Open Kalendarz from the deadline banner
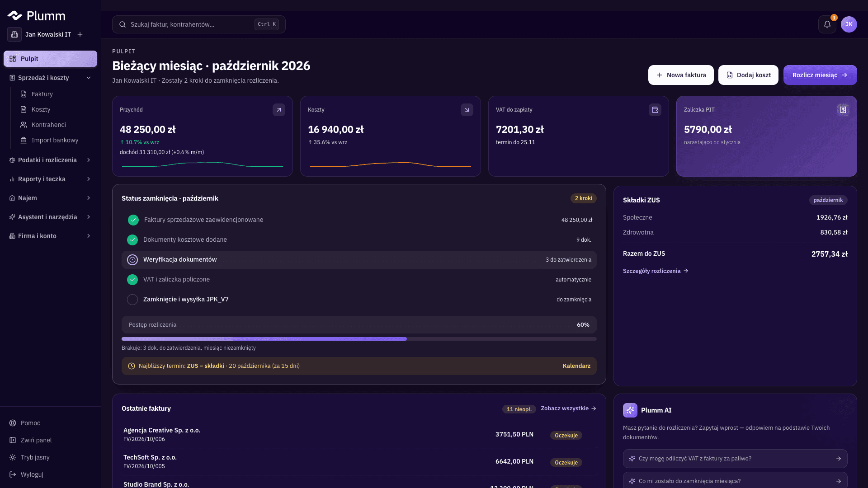The width and height of the screenshot is (868, 488). click(x=576, y=366)
